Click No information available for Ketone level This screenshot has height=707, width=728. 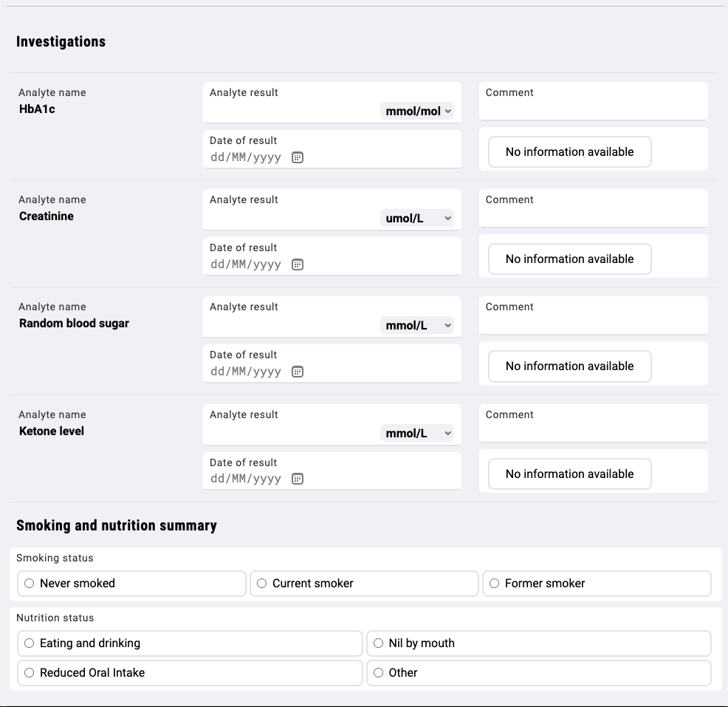tap(569, 474)
